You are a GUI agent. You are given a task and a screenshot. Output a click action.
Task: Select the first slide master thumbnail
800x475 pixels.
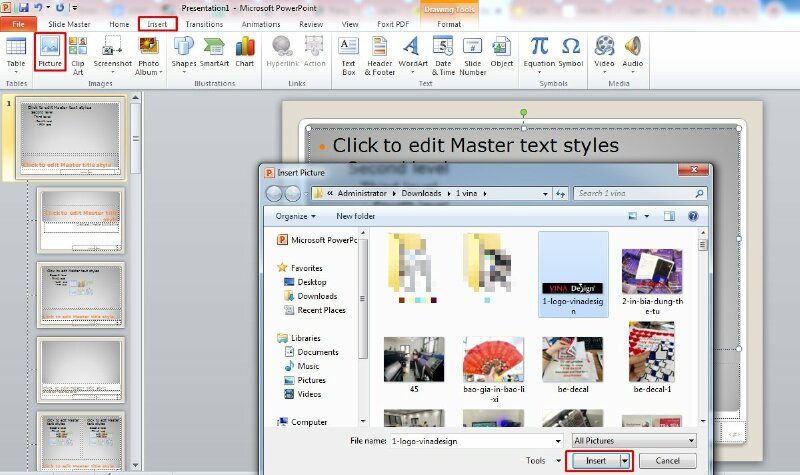70,138
